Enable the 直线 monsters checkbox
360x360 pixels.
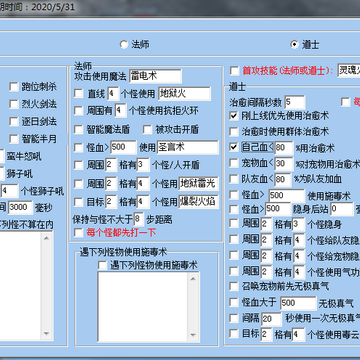click(78, 94)
